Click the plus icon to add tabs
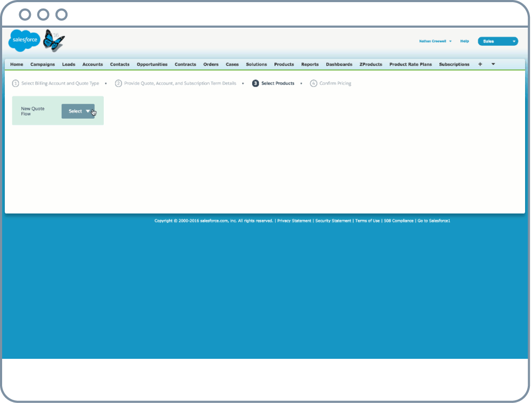The height and width of the screenshot is (403, 532). (480, 64)
